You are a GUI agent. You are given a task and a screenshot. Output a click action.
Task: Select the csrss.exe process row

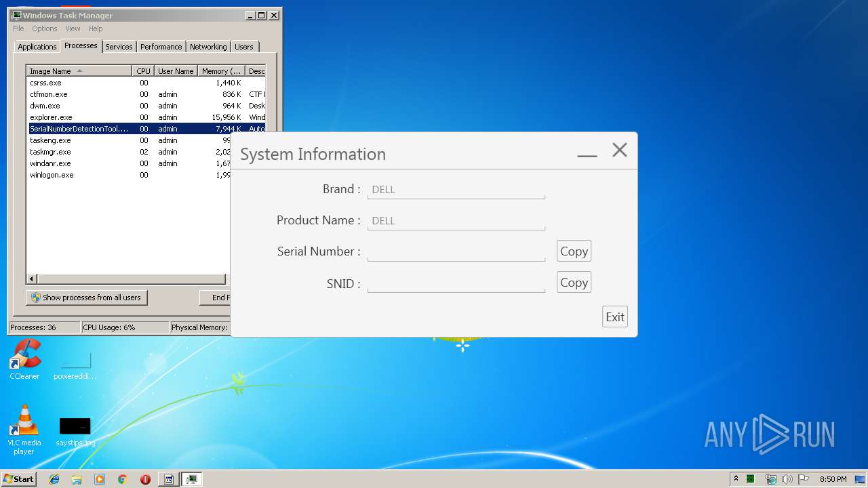coord(146,83)
